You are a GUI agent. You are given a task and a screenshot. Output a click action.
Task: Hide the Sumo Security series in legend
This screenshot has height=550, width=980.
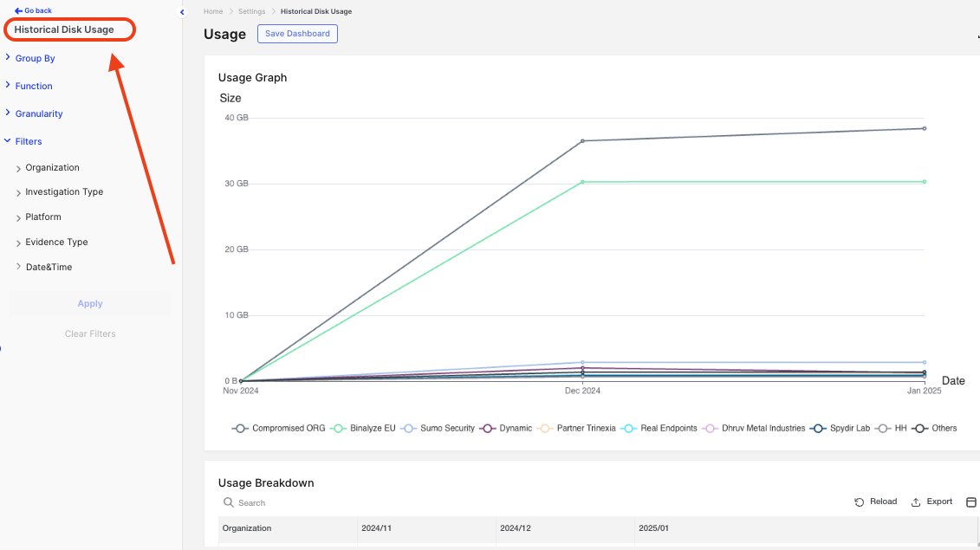click(438, 429)
